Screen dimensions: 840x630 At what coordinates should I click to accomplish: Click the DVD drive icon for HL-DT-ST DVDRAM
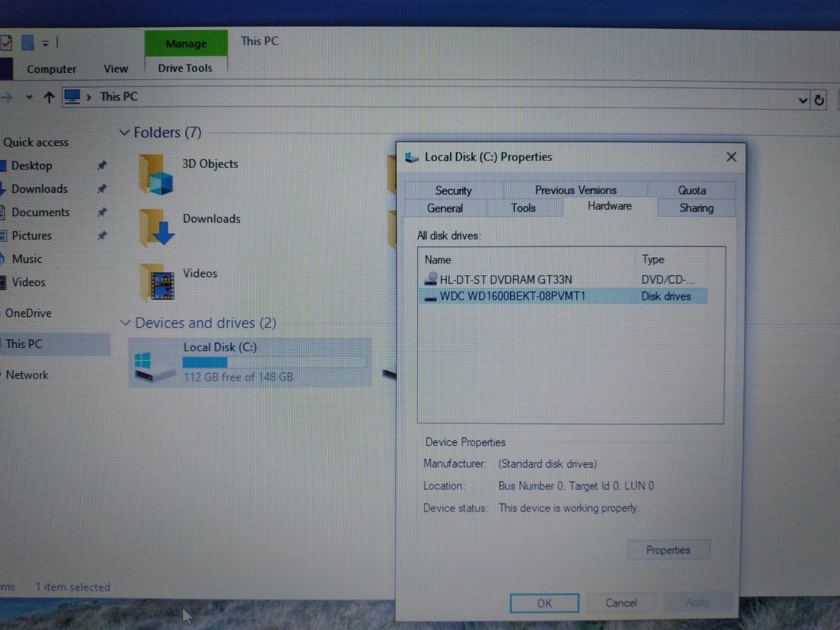431,279
